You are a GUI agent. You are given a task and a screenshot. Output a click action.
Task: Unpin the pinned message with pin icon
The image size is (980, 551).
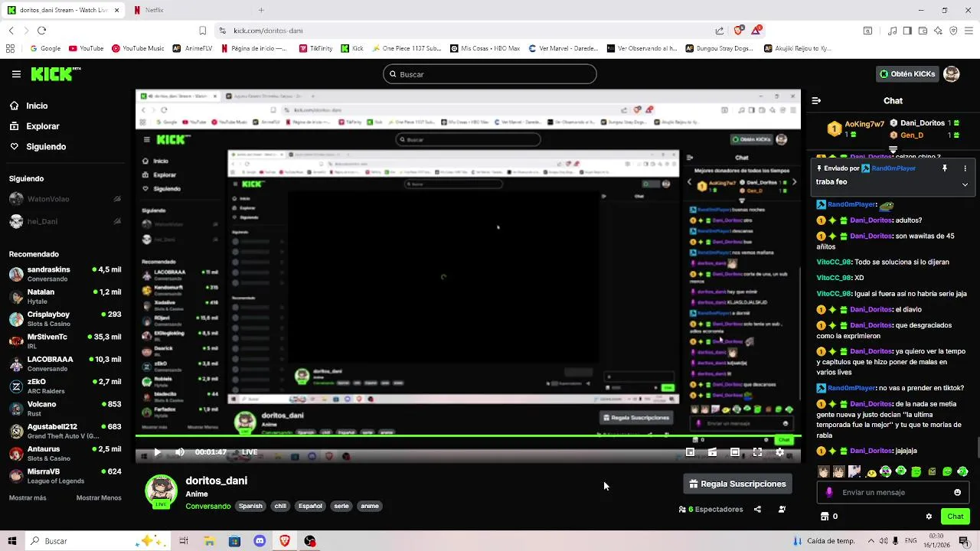coord(945,168)
